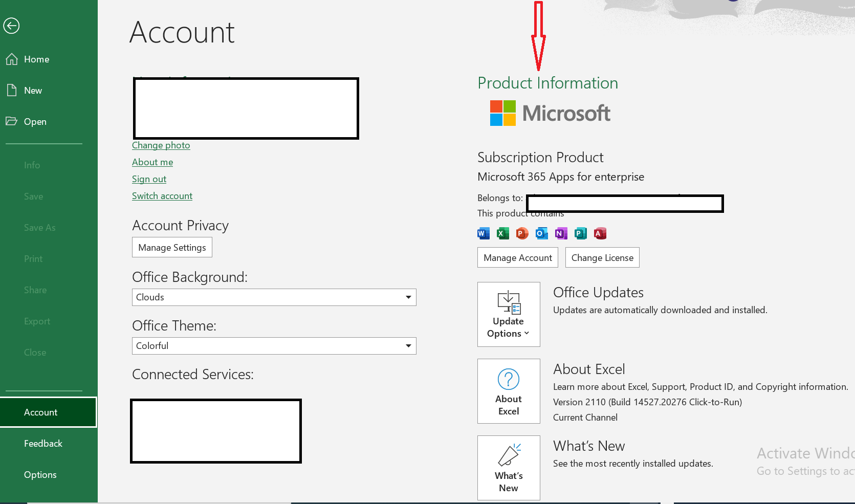Click the Change License button

[602, 257]
